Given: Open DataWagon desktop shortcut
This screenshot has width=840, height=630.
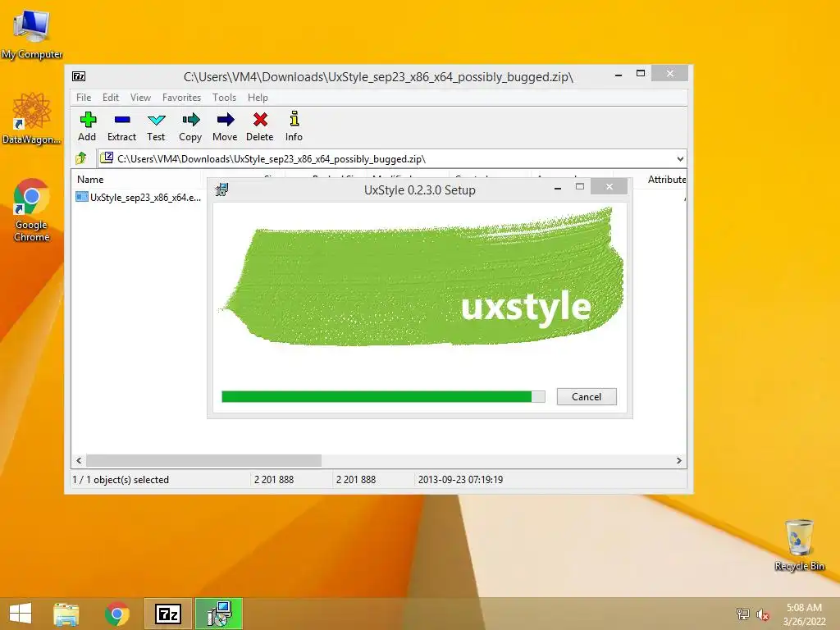Looking at the screenshot, I should [32, 118].
